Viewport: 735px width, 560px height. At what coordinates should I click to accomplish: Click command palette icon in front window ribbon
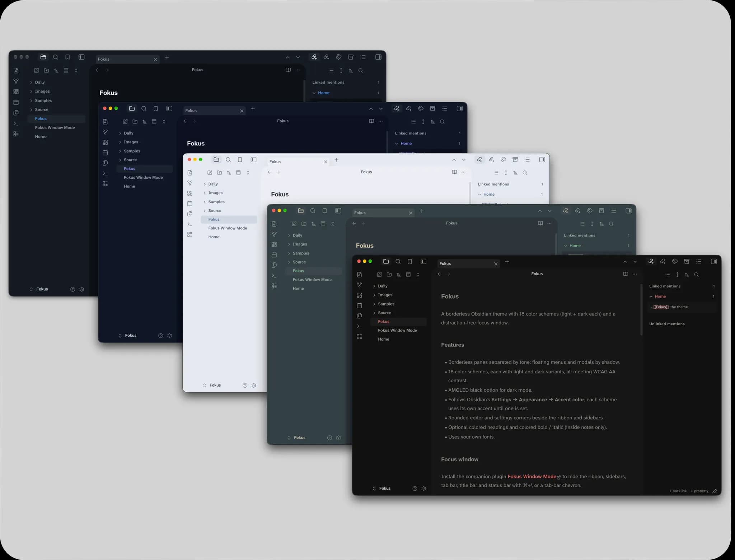point(359,326)
